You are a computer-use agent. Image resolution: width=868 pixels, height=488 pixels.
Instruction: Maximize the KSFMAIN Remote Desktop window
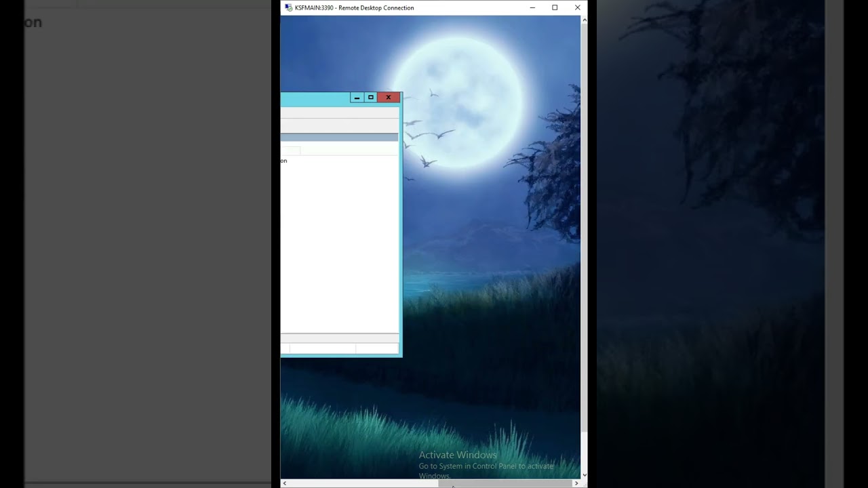coord(555,7)
